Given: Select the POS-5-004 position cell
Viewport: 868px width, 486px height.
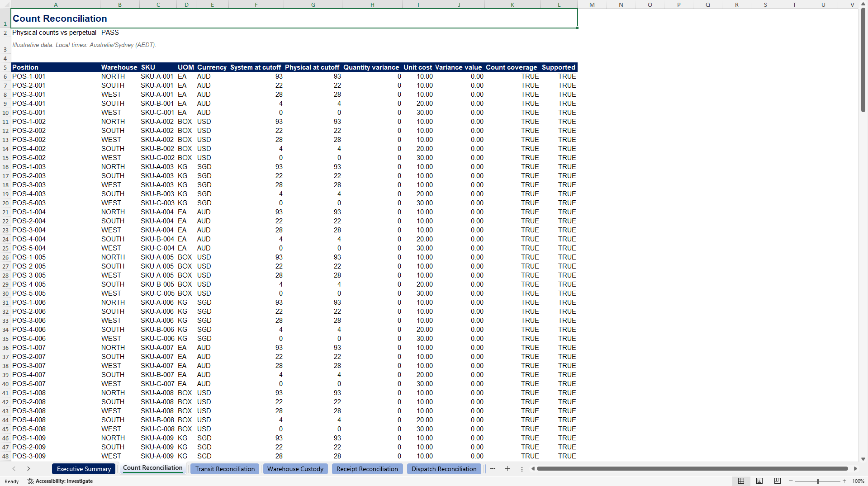Looking at the screenshot, I should (x=56, y=248).
